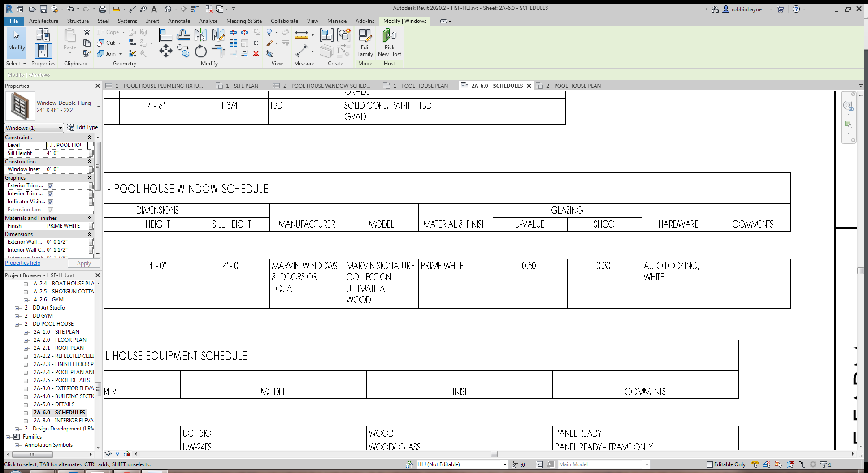The height and width of the screenshot is (473, 868).
Task: Expand 2A-3.0 - EXTERIOR ELEVA sheet node
Action: [26, 389]
